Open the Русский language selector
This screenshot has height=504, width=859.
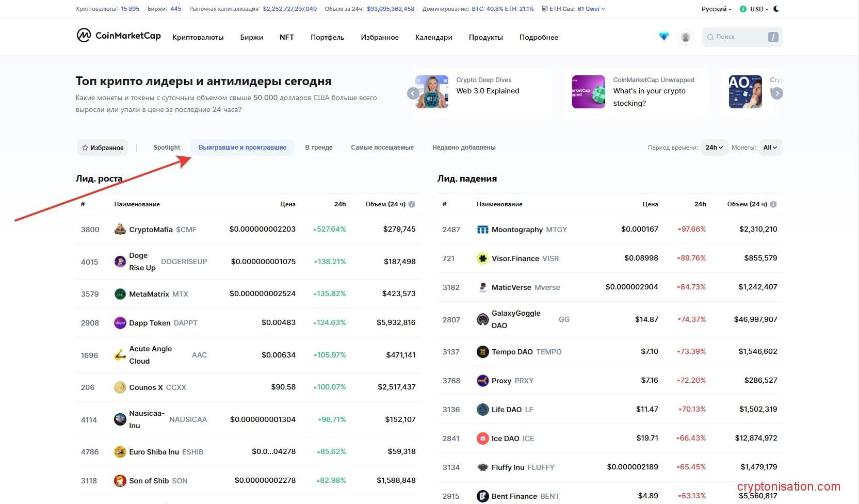click(716, 9)
